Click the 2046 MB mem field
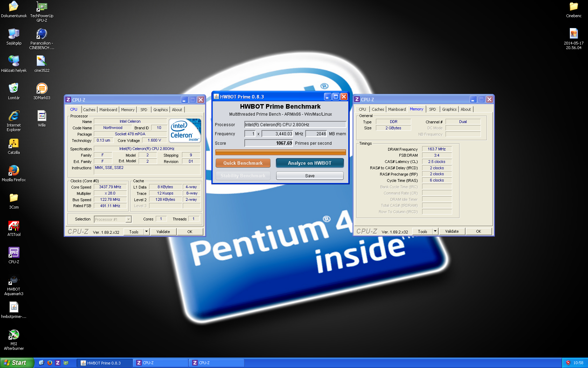This screenshot has width=588, height=368. pyautogui.click(x=316, y=134)
